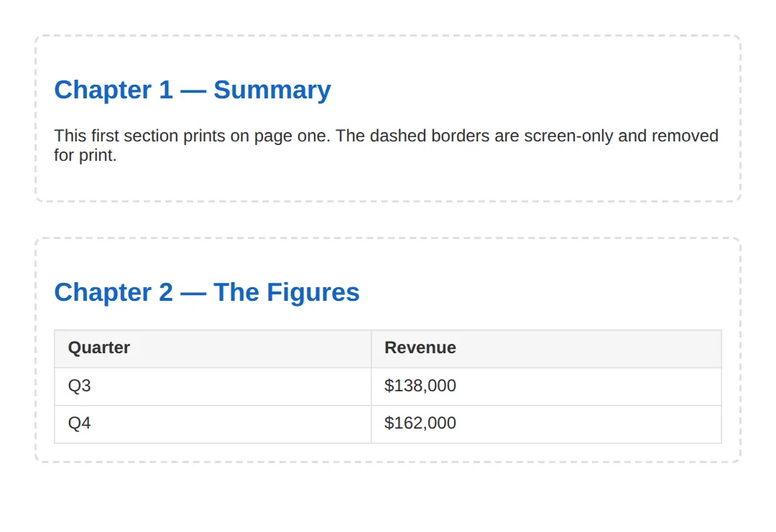
Task: Click the paragraph about dashed borders
Action: click(386, 145)
